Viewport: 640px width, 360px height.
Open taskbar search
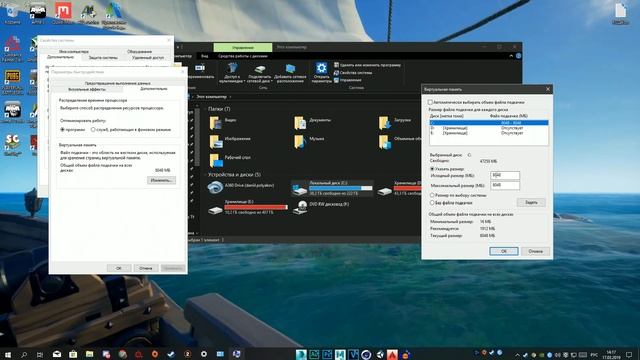[24, 354]
